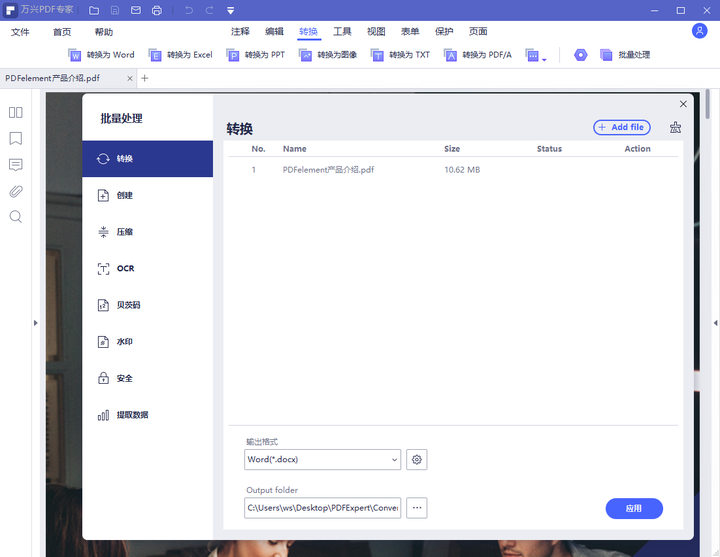Click the 应用 apply button
Viewport: 720px width, 557px height.
[x=634, y=508]
